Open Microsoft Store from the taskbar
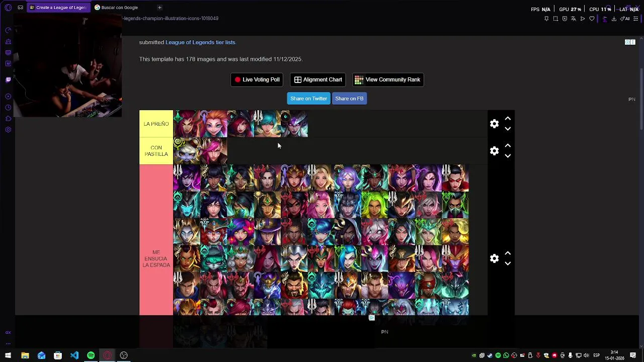 tap(58, 355)
